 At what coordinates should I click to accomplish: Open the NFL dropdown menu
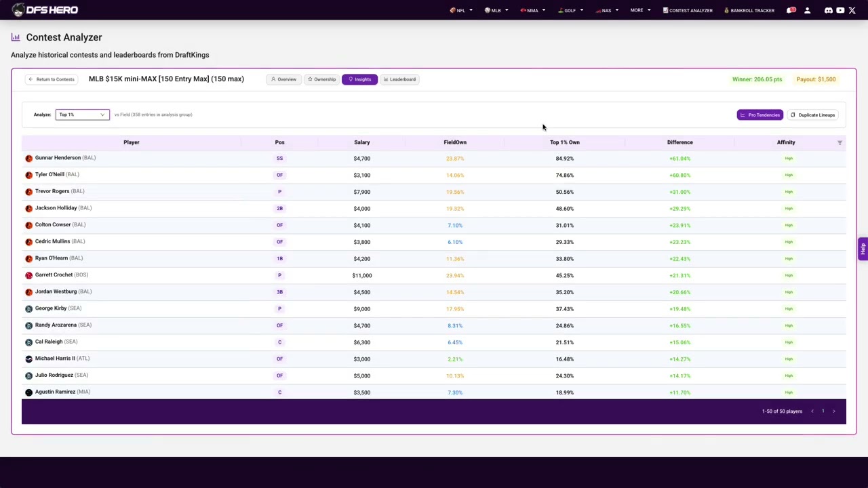(461, 10)
